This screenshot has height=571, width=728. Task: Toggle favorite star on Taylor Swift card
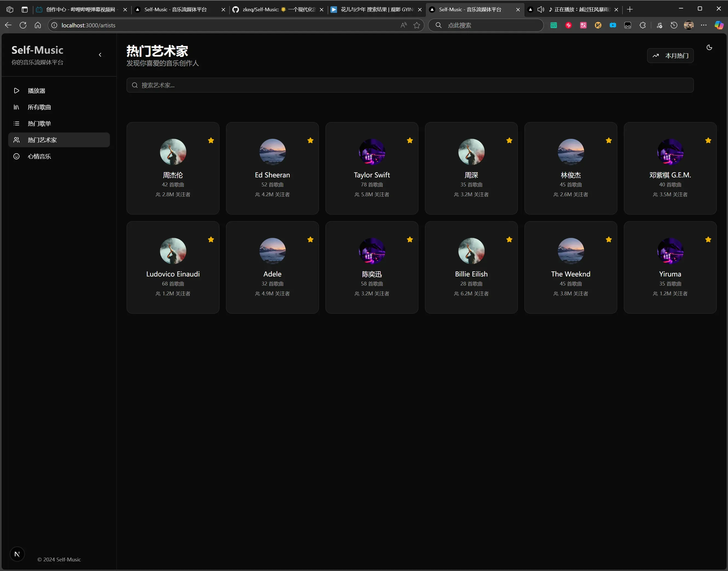[410, 140]
